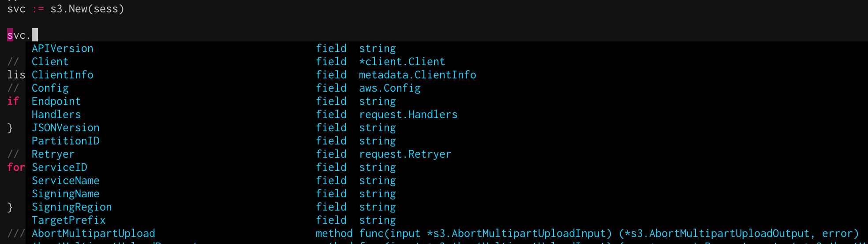The width and height of the screenshot is (868, 244).
Task: Select the AbortMultipartUpload method suggestion
Action: coord(93,233)
